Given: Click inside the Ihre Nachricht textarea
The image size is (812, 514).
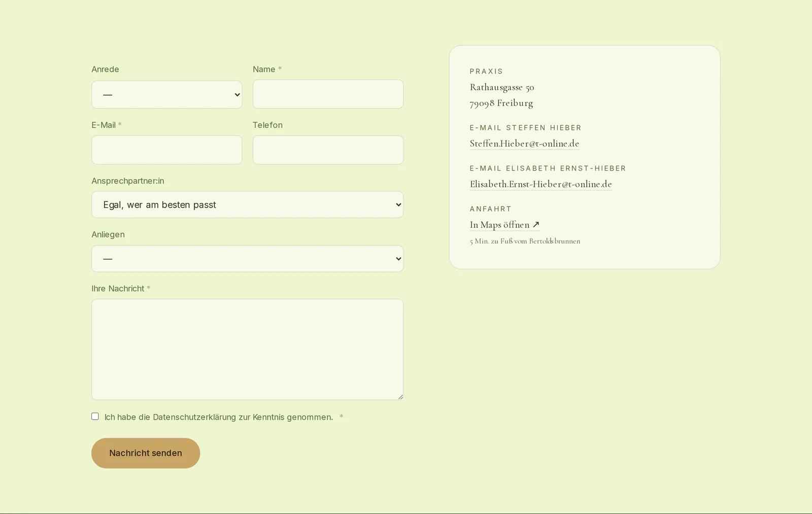Looking at the screenshot, I should [247, 349].
